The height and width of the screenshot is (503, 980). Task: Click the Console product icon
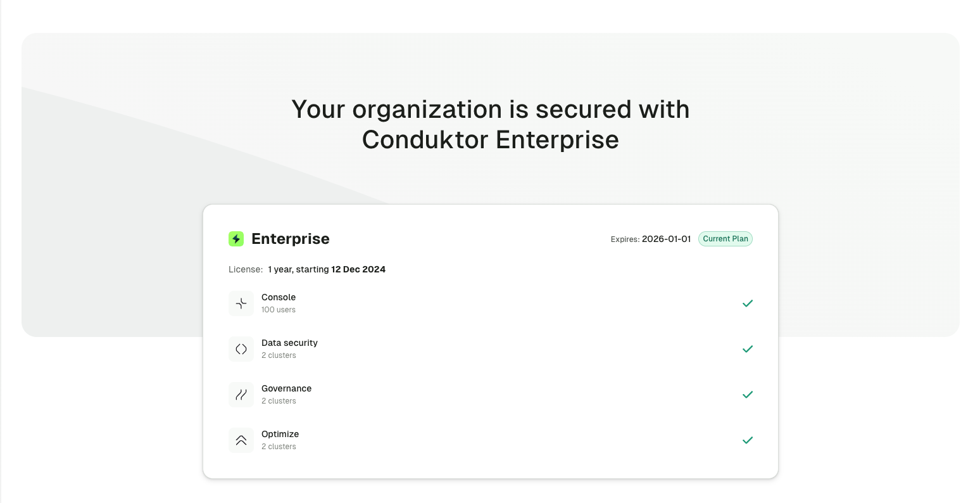click(x=241, y=303)
